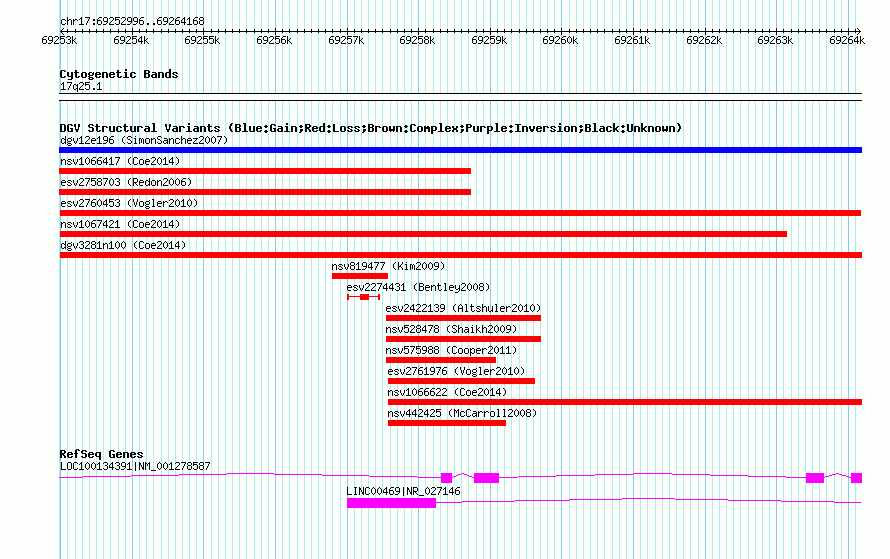
Task: Click the nsv528478 red bar
Action: pos(463,339)
